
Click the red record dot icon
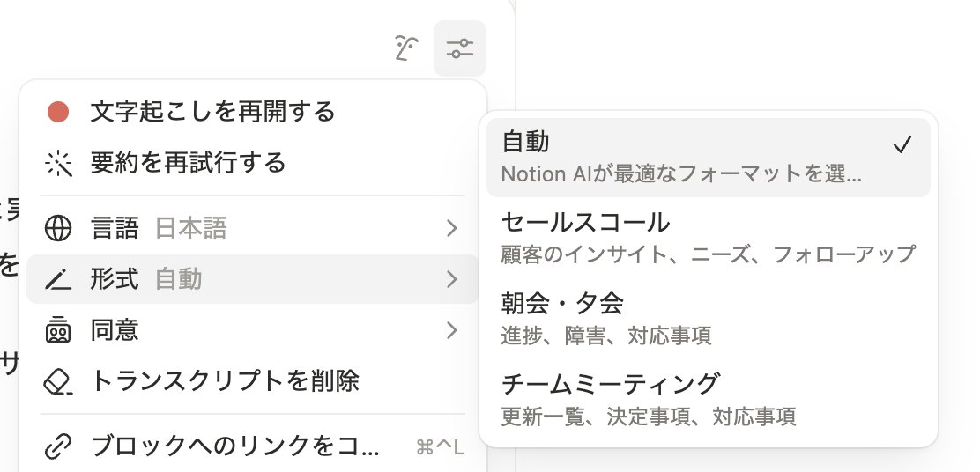tap(58, 113)
